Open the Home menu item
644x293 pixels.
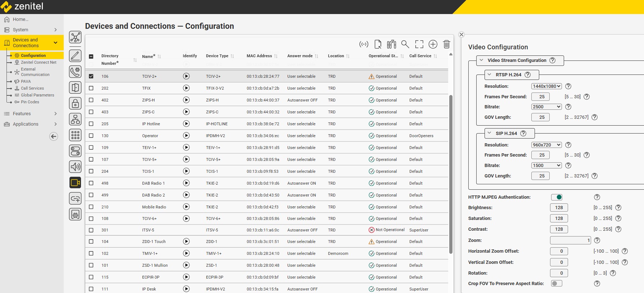pyautogui.click(x=20, y=19)
